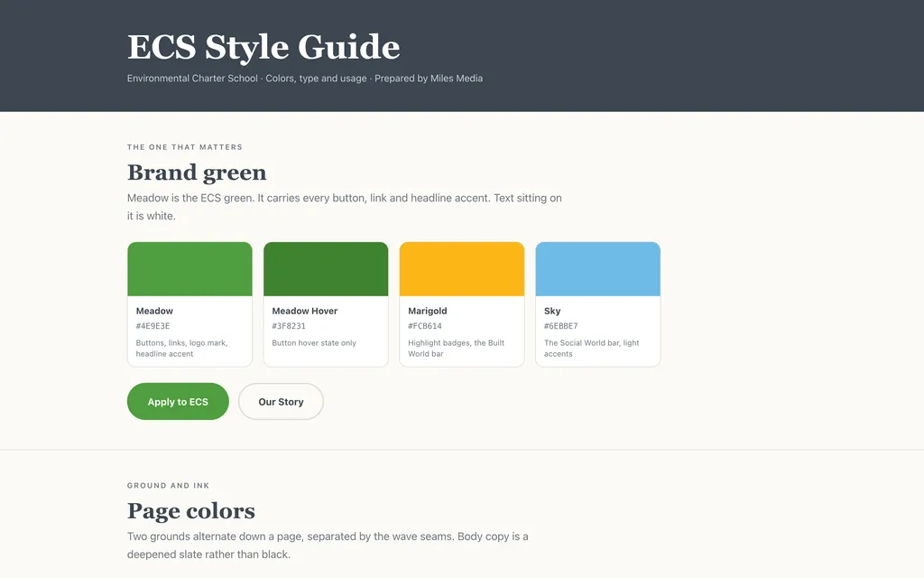
Task: Select the Brand green heading
Action: (197, 172)
